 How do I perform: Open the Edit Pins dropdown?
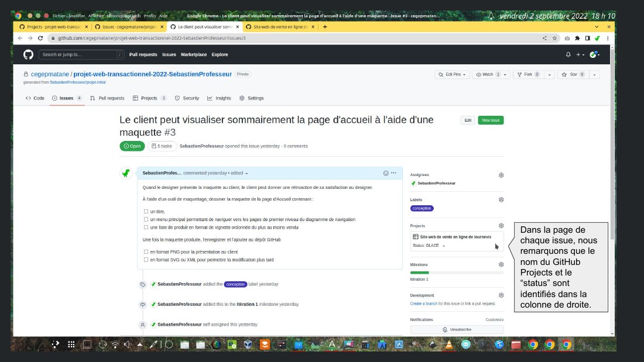(452, 75)
